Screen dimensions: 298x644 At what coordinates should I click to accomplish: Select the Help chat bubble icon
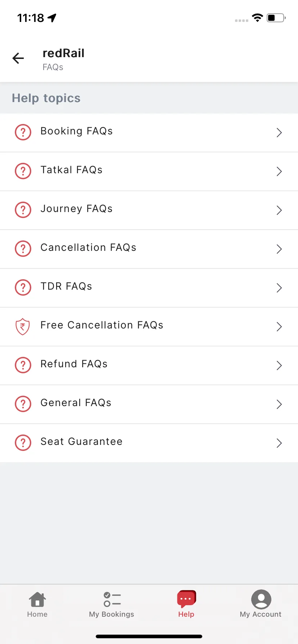click(186, 599)
